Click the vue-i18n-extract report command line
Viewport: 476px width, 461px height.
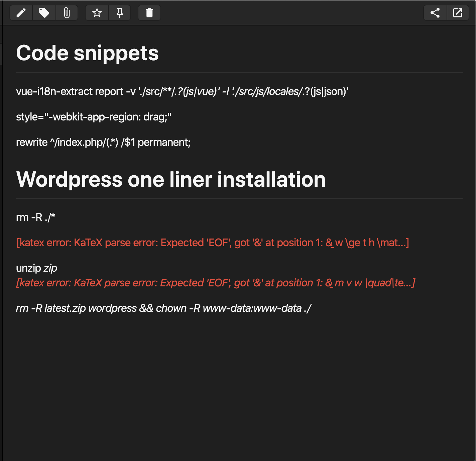(183, 91)
